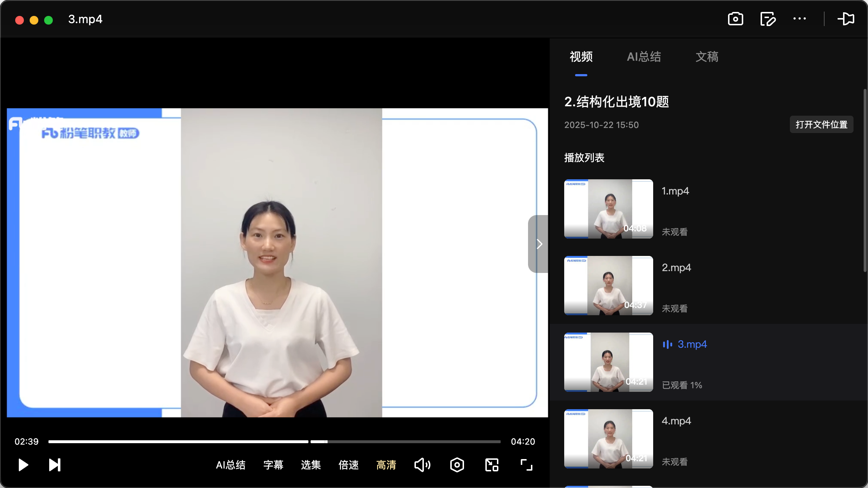
Task: Click the playback progress bar
Action: tap(274, 441)
